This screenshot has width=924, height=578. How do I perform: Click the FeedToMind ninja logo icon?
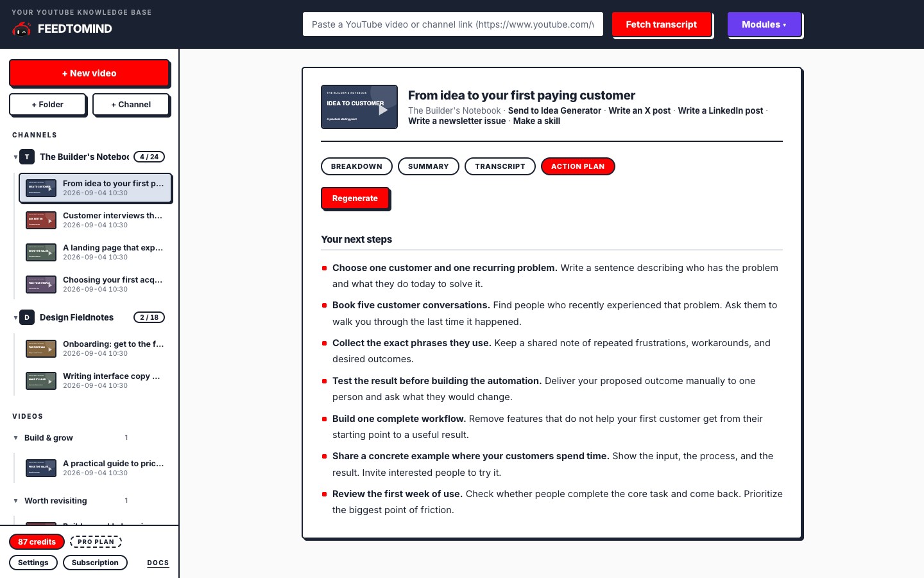point(22,29)
